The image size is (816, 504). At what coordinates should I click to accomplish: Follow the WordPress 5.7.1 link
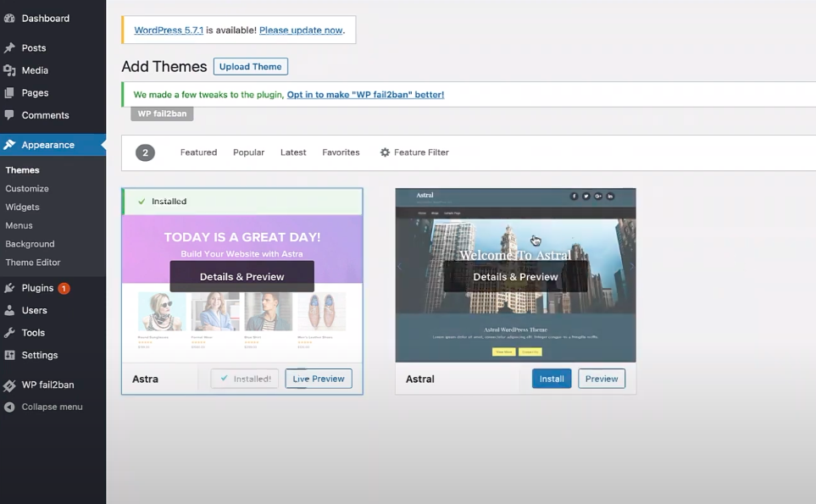click(169, 30)
